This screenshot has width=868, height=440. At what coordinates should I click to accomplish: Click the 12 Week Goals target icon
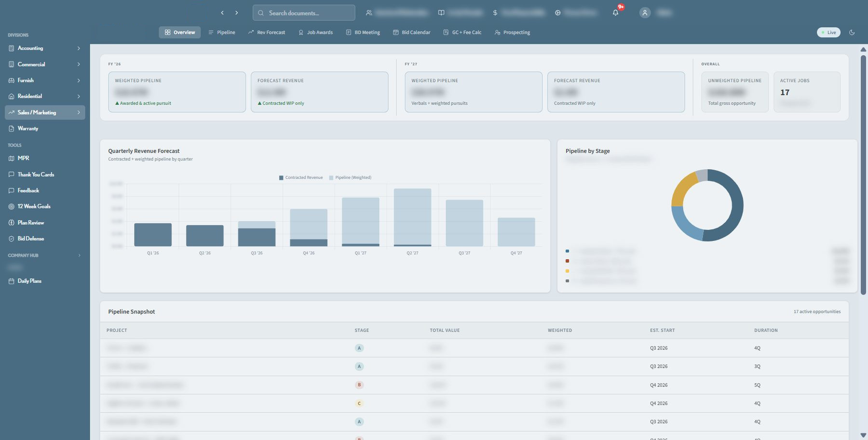click(12, 206)
